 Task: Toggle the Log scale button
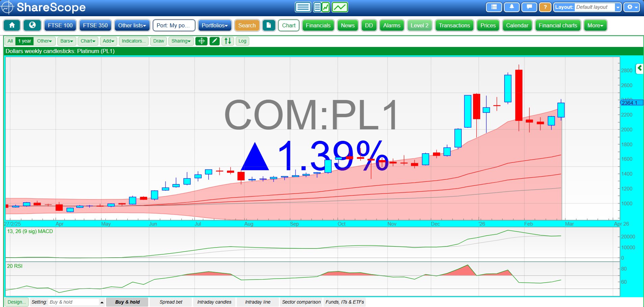[x=242, y=41]
